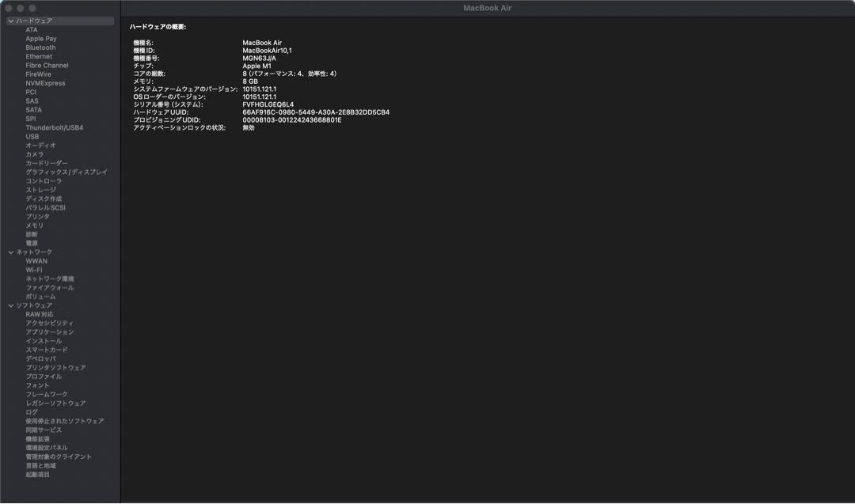This screenshot has height=504, width=855.
Task: Select パラレルSCSI entry
Action: tap(45, 207)
